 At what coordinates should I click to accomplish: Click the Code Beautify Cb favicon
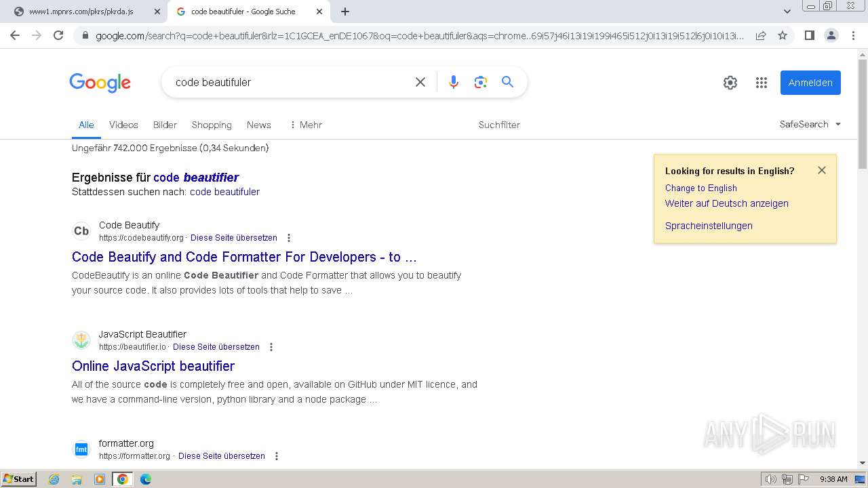click(81, 231)
